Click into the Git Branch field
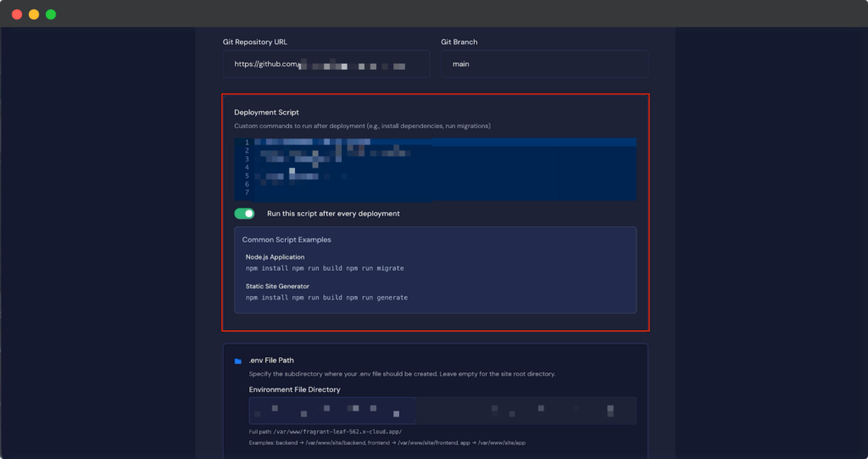The image size is (868, 459). click(544, 64)
